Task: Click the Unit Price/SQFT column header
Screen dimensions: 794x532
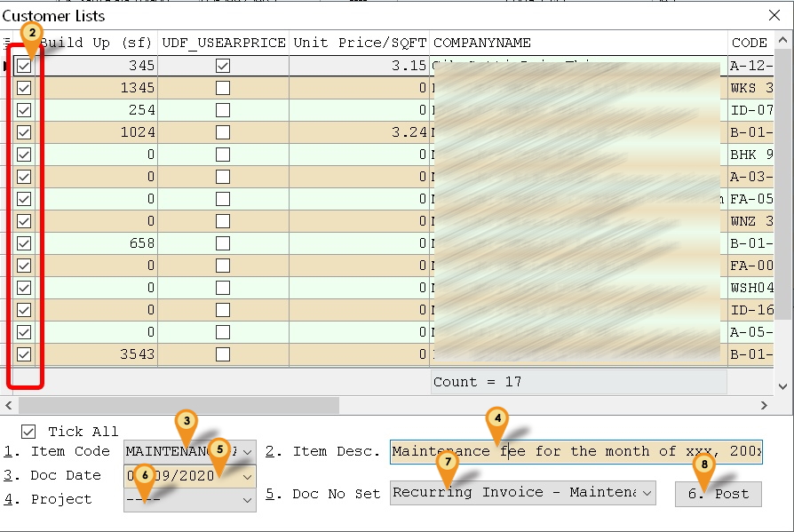Action: pos(360,43)
